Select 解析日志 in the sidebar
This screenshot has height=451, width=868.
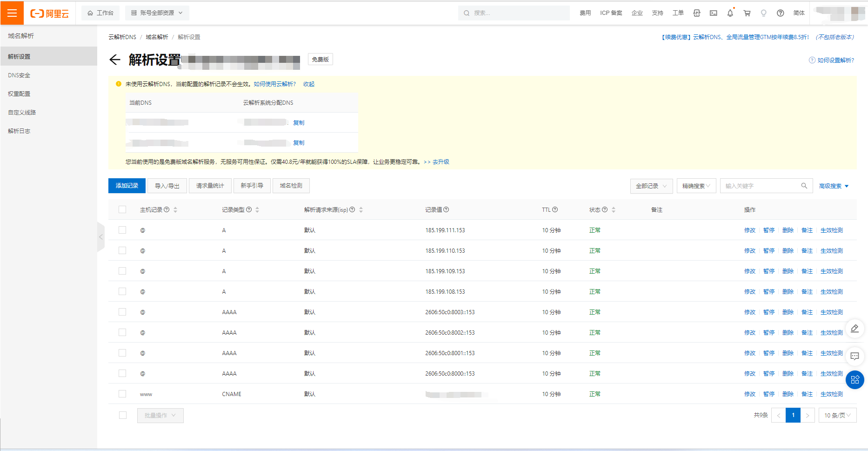pyautogui.click(x=19, y=131)
